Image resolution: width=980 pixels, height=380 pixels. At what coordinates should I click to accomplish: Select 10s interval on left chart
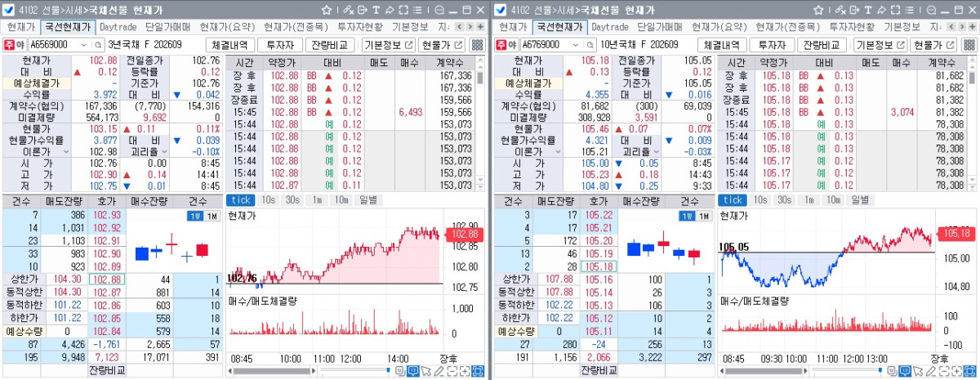pyautogui.click(x=268, y=200)
